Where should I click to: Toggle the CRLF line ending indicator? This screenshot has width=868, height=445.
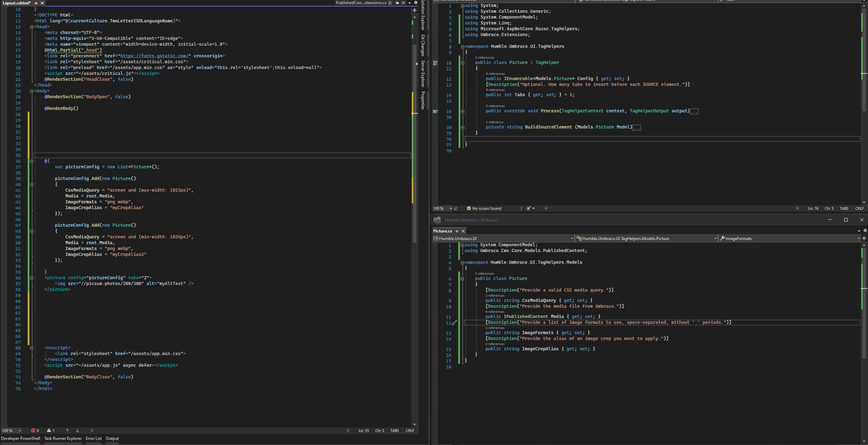point(410,431)
